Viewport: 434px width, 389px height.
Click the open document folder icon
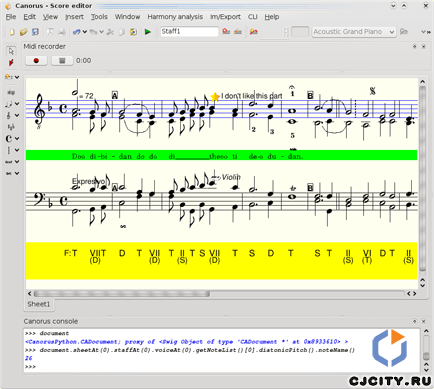click(23, 32)
